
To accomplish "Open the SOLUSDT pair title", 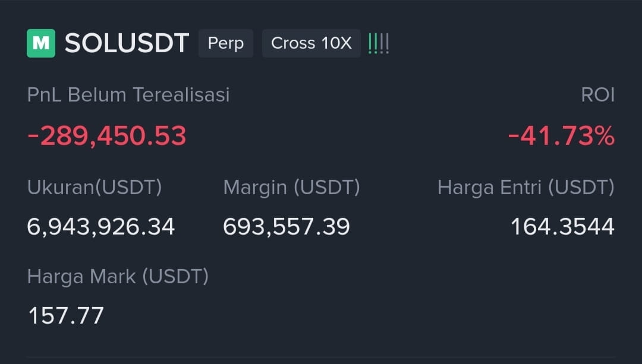I will [x=127, y=43].
